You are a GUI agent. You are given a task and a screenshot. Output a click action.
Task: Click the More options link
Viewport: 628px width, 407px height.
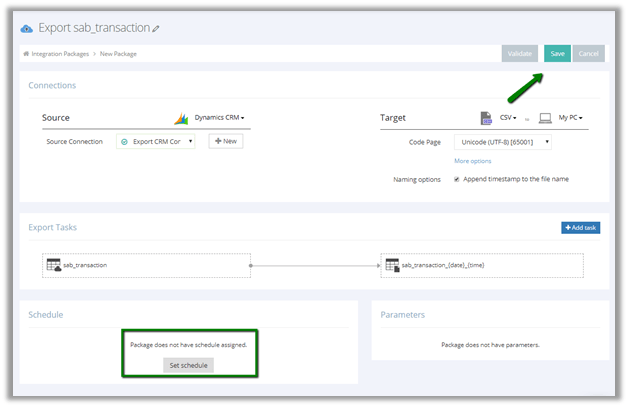tap(472, 160)
